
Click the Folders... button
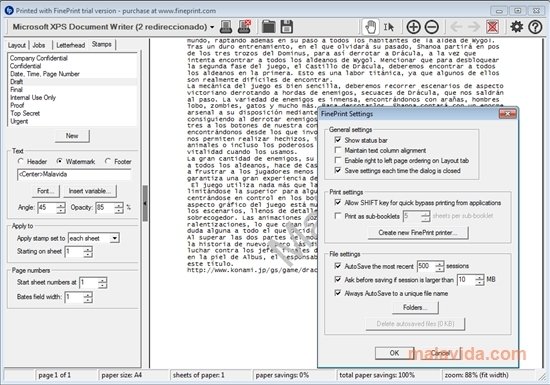[415, 308]
